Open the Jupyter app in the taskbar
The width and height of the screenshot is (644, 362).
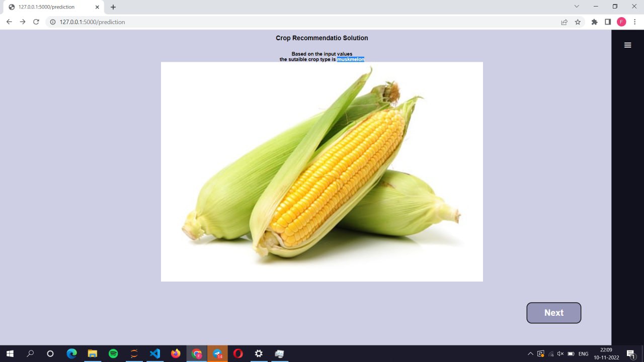pos(134,354)
